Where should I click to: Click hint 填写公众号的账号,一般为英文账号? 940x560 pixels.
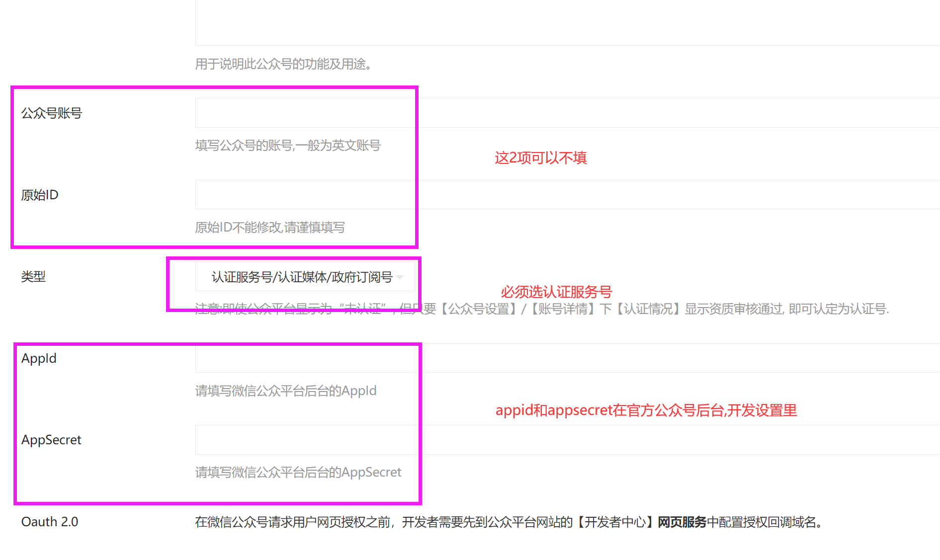(x=288, y=146)
